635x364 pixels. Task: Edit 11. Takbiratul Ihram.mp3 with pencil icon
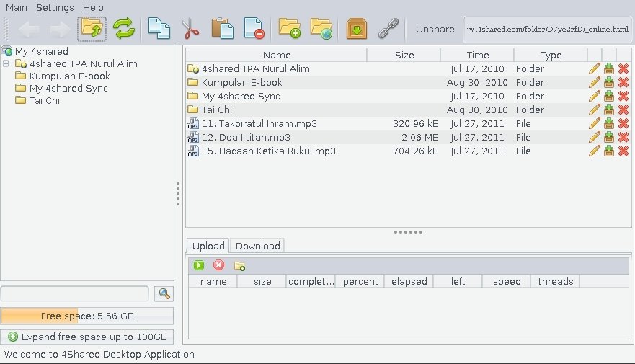594,124
